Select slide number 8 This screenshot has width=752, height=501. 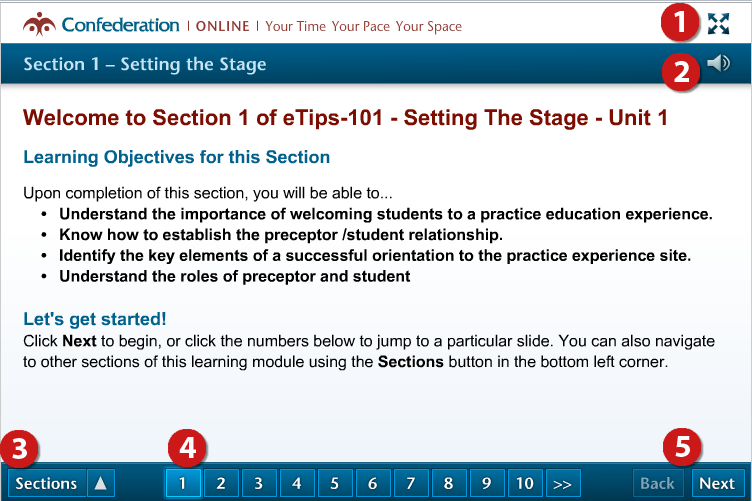448,483
